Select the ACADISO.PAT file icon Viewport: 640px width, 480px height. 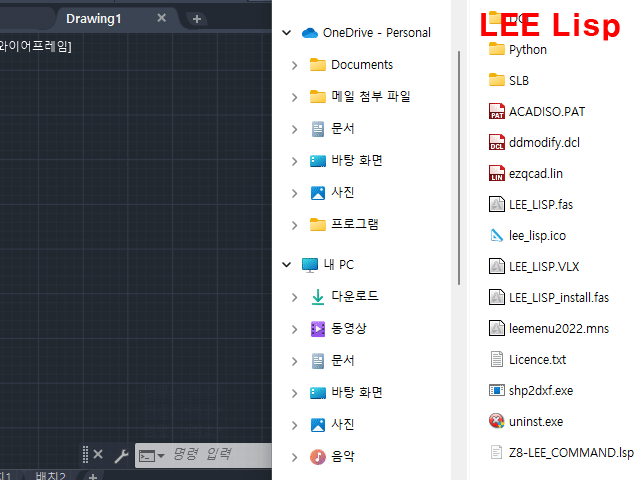pos(496,111)
